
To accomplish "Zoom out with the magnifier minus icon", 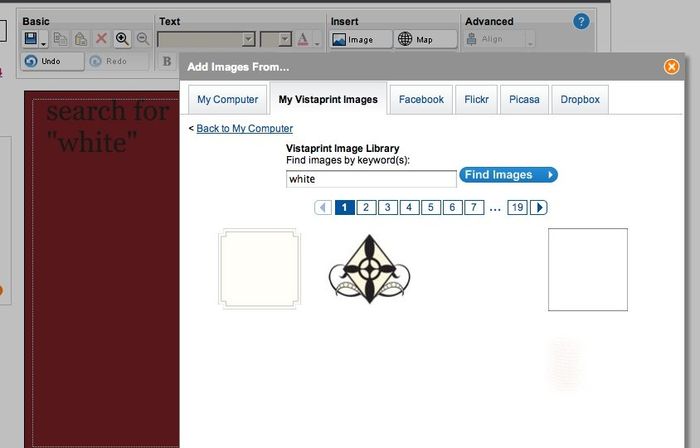I will click(143, 39).
